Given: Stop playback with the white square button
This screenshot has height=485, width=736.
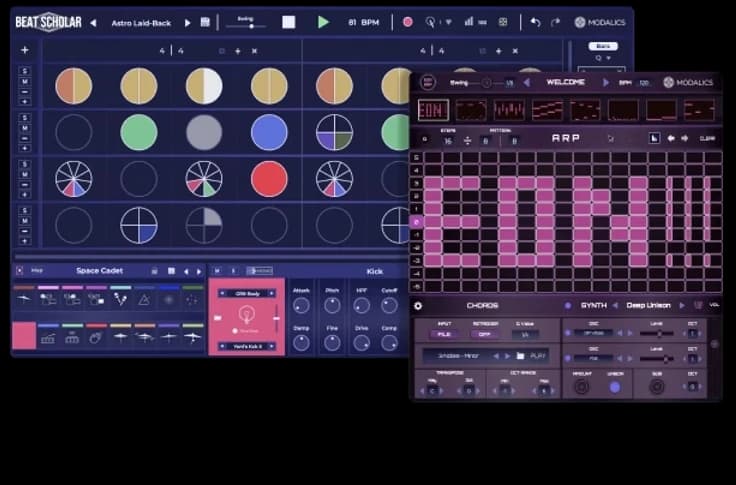Looking at the screenshot, I should [289, 22].
